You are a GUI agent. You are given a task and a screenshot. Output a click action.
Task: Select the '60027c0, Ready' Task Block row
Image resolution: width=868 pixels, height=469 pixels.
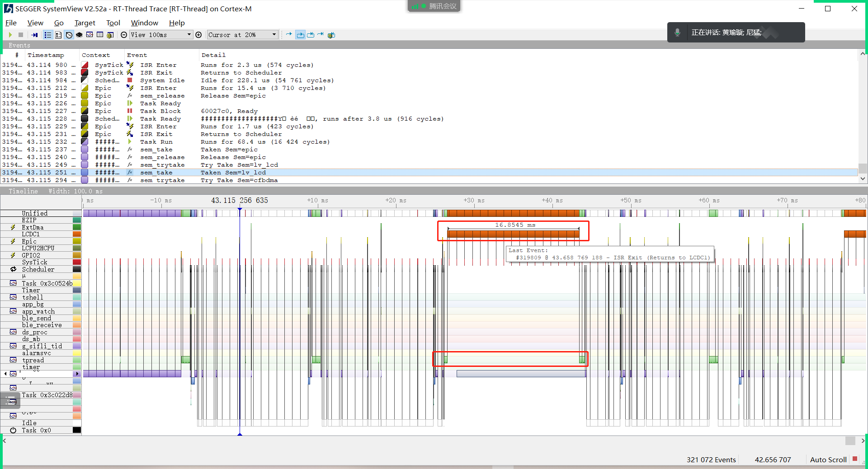pyautogui.click(x=429, y=111)
